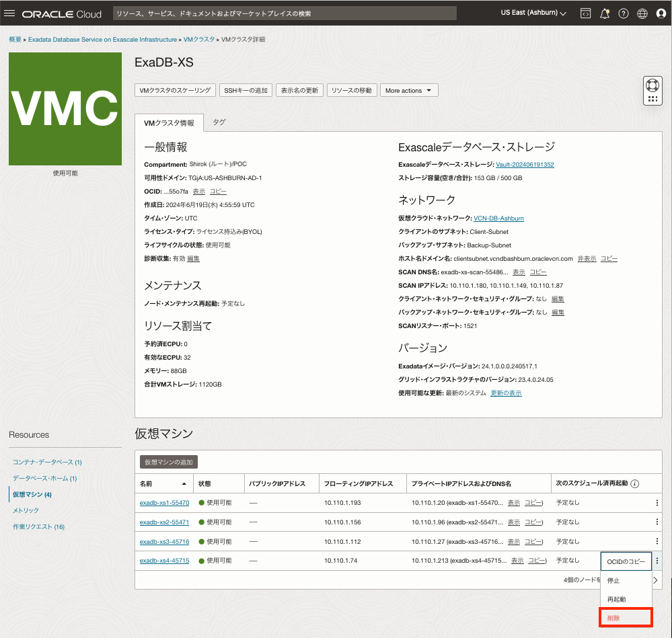Click the VMC cluster thumbnail
Image resolution: width=672 pixels, height=638 pixels.
click(x=65, y=109)
